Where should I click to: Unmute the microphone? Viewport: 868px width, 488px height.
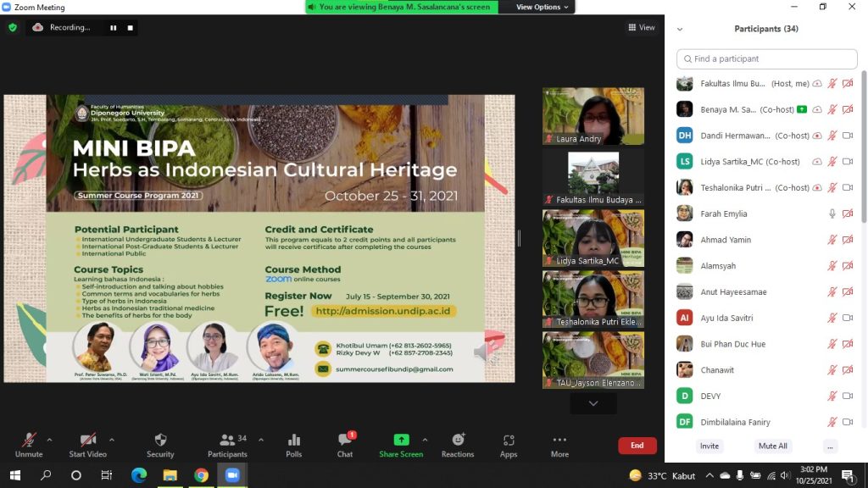point(29,441)
